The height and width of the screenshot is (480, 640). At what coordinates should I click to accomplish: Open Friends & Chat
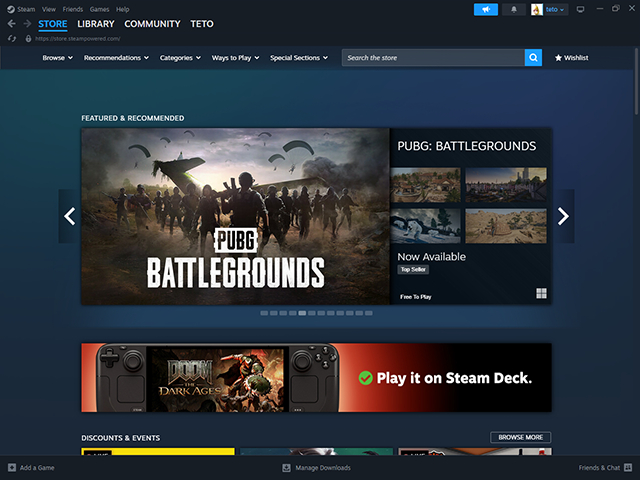(604, 468)
